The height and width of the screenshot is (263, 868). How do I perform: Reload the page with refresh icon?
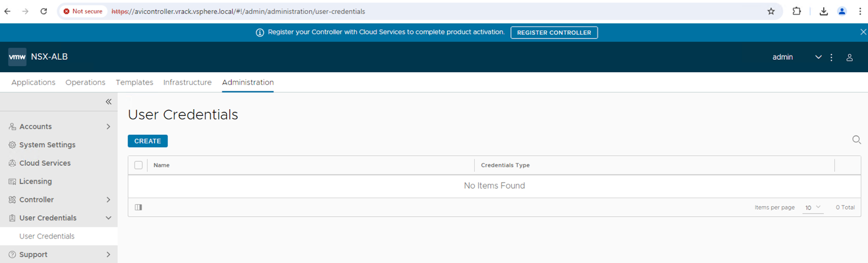(x=44, y=11)
